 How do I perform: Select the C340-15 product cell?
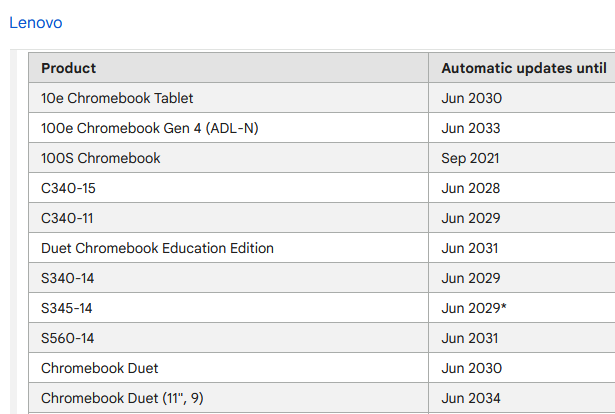(68, 188)
